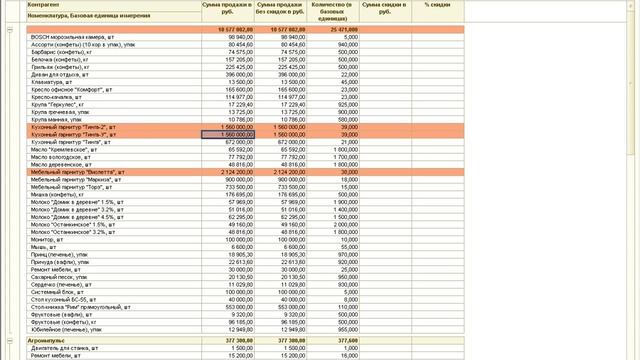
Task: Select the 'Кухонный гарнитур "Тиктв-2", шт' name cell
Action: [x=114, y=127]
